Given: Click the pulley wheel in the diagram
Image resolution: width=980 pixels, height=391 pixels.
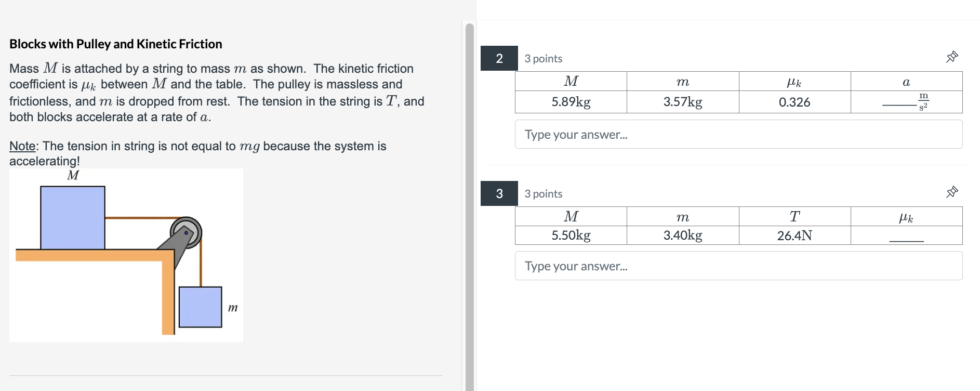Looking at the screenshot, I should 186,232.
